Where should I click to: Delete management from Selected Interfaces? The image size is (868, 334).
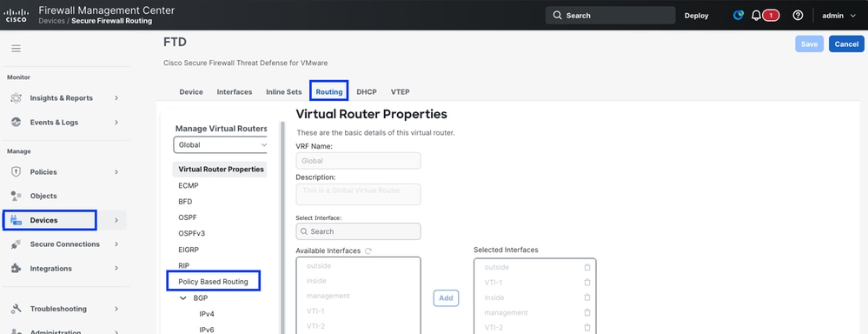pyautogui.click(x=587, y=312)
